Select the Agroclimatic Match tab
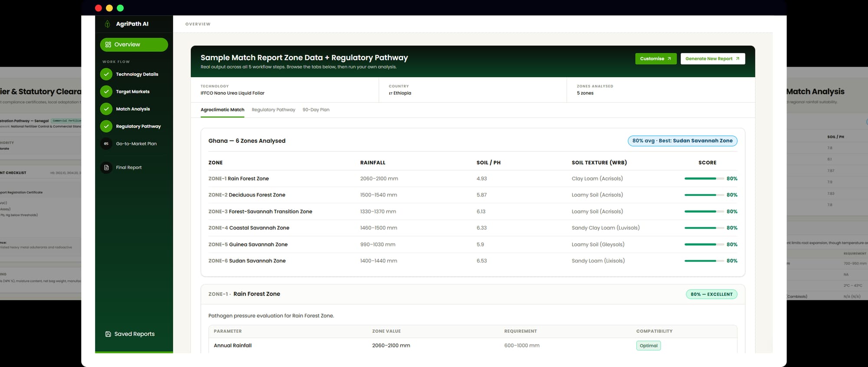 [x=222, y=110]
